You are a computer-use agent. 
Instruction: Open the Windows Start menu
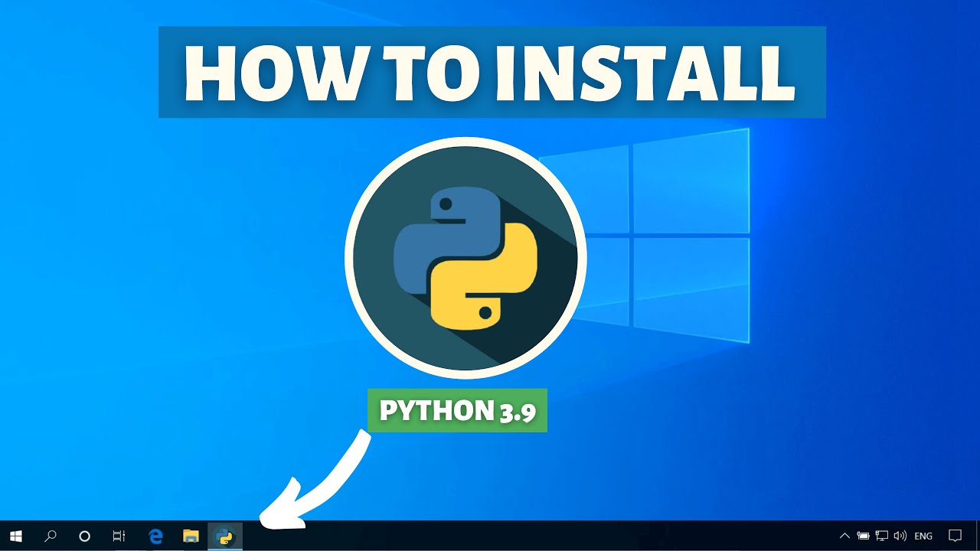(x=15, y=536)
